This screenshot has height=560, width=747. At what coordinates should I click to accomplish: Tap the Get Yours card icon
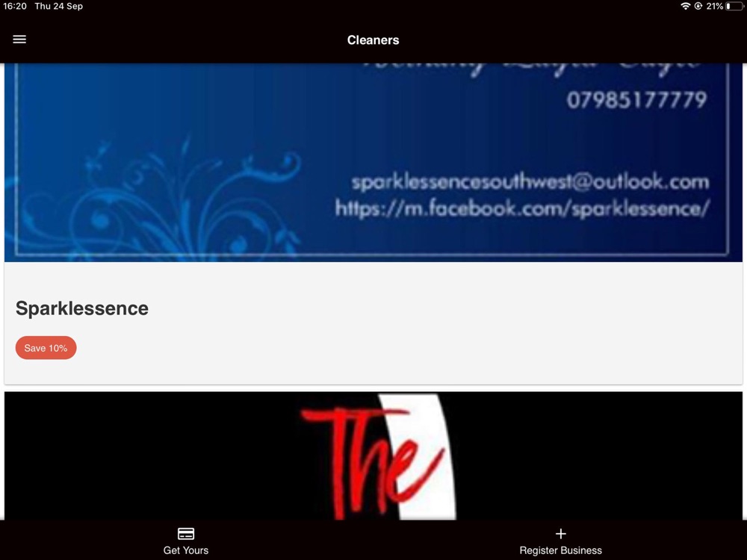186,533
